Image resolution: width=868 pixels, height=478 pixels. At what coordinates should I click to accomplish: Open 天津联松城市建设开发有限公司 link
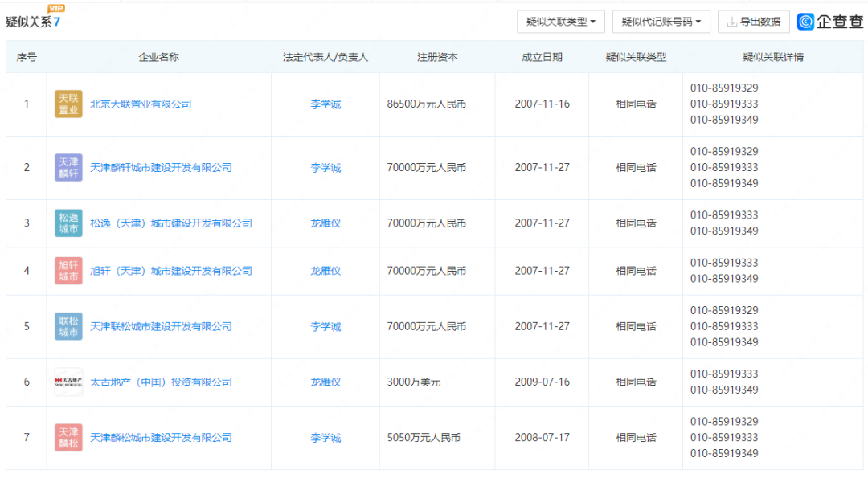pos(161,327)
